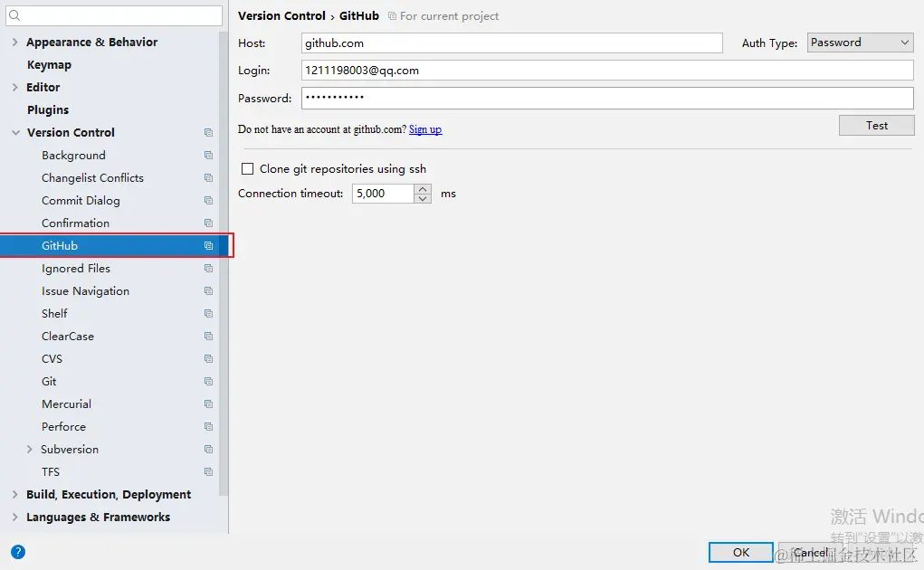Follow the Sign up link
Image resolution: width=924 pixels, height=570 pixels.
click(x=425, y=129)
